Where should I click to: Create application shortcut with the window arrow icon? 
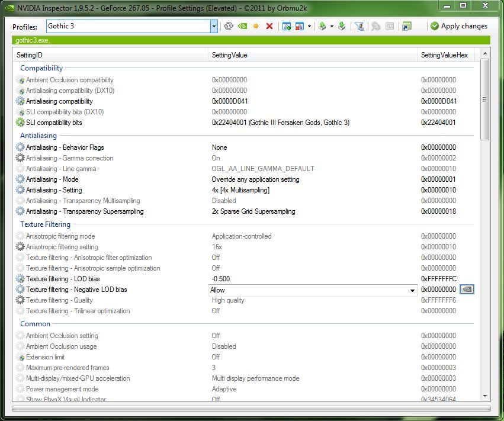407,26
